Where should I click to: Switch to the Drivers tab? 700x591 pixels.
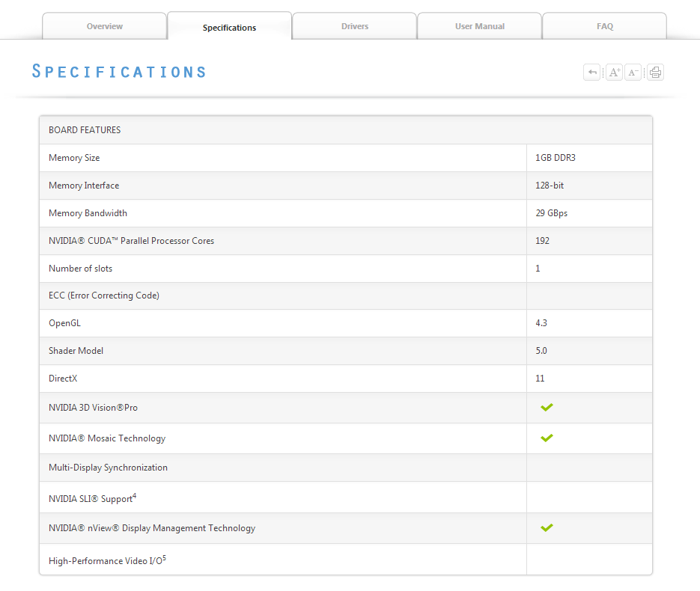pyautogui.click(x=355, y=26)
